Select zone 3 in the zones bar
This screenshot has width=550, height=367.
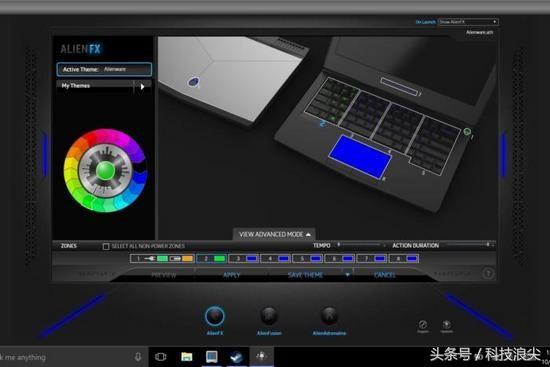click(244, 259)
